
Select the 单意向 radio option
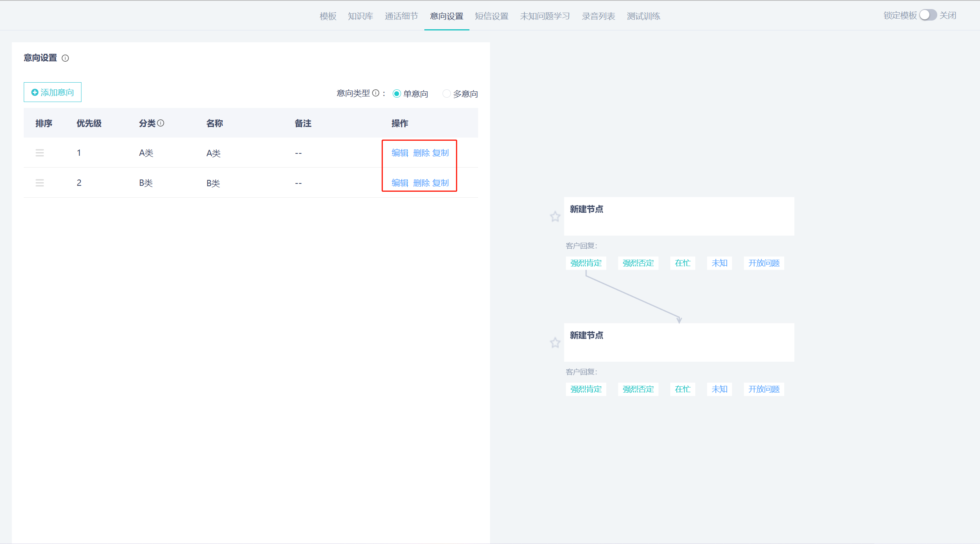tap(397, 94)
